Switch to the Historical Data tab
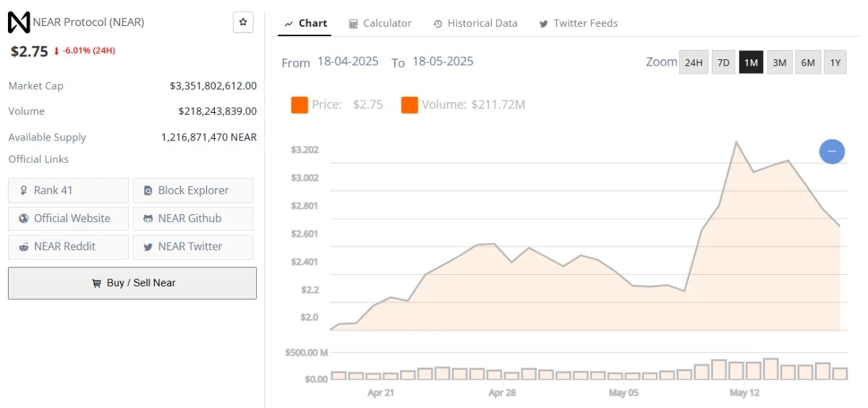Screen dimensions: 868x408 coord(475,23)
